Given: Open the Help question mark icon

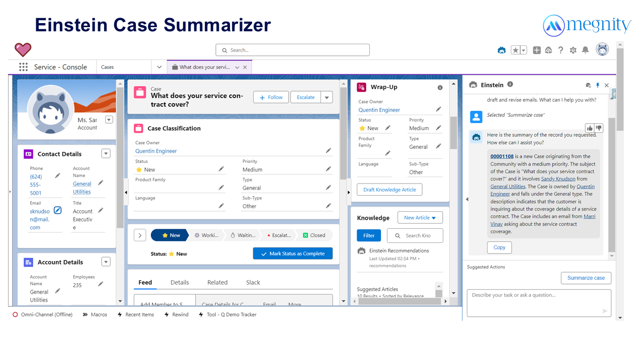Looking at the screenshot, I should click(560, 50).
